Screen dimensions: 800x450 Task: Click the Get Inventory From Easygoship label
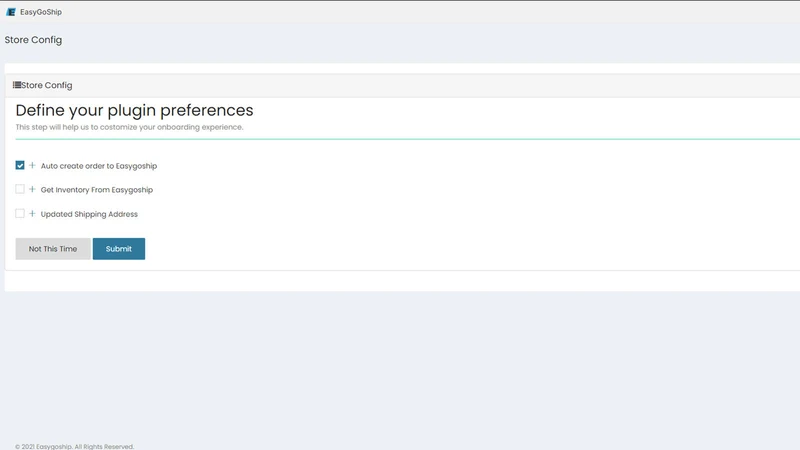click(x=97, y=190)
